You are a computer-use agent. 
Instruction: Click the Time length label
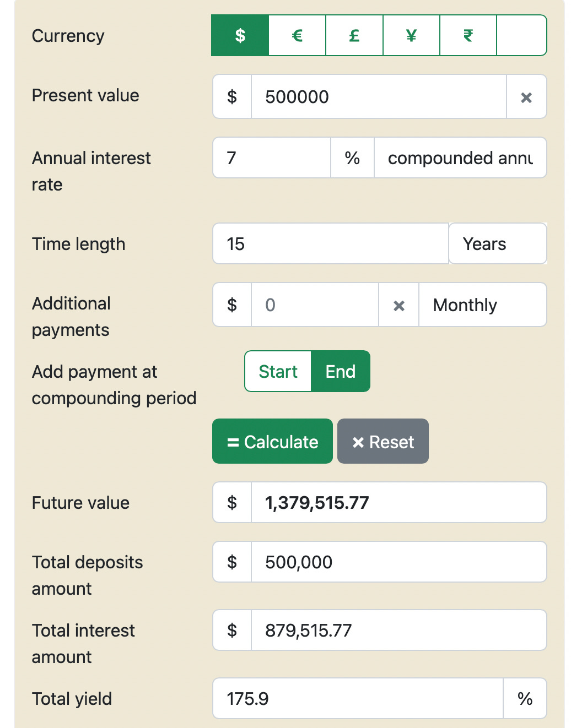tap(78, 244)
